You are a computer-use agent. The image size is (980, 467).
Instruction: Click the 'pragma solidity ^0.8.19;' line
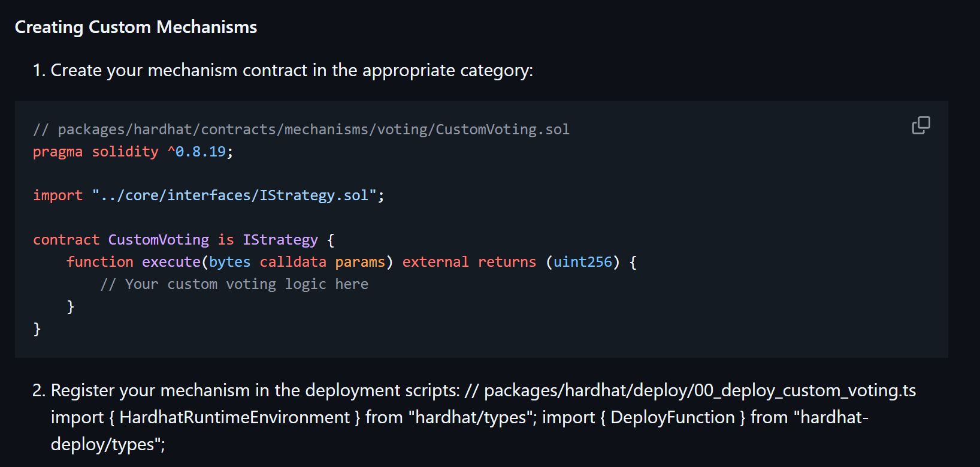point(133,151)
